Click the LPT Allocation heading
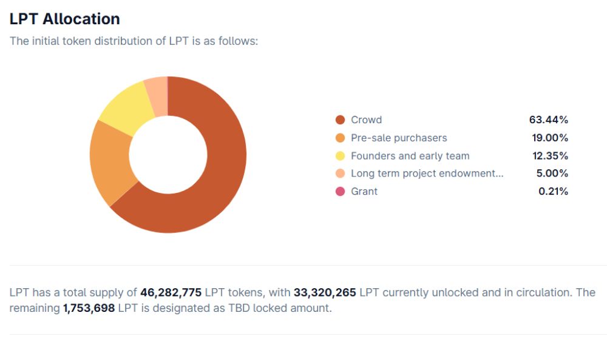This screenshot has width=607, height=364. [64, 19]
